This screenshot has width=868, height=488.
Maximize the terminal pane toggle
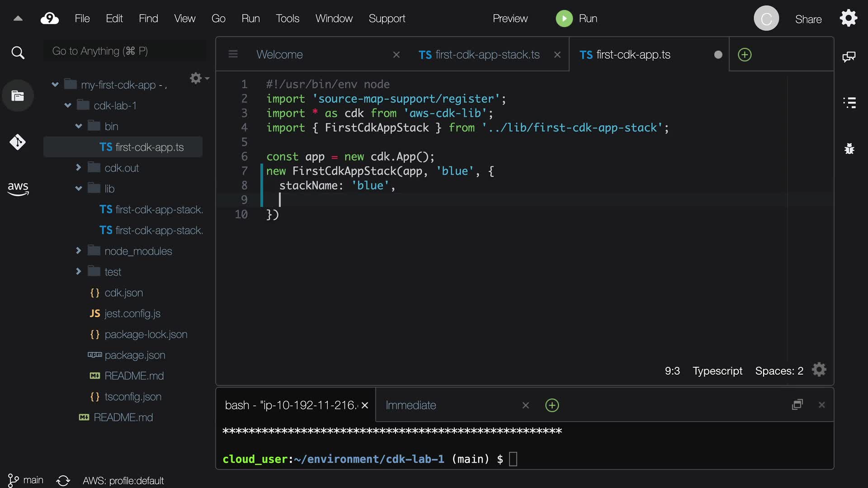click(797, 405)
